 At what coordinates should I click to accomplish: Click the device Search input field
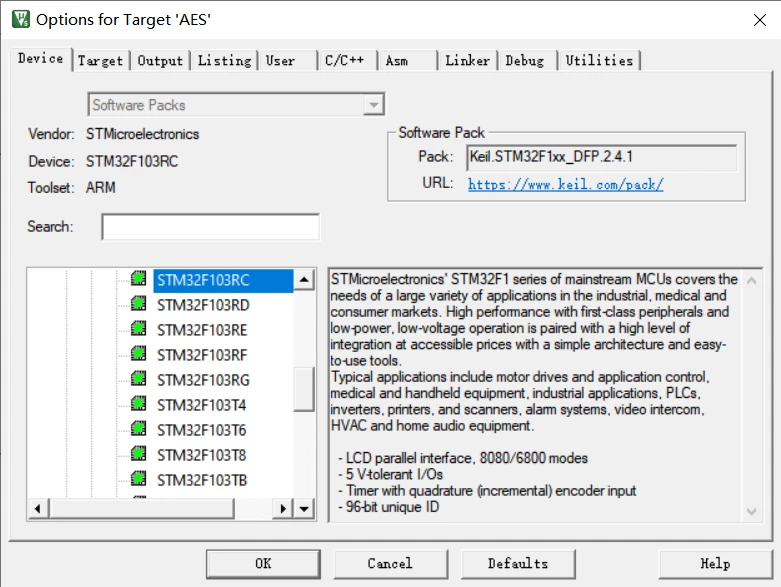[x=210, y=227]
